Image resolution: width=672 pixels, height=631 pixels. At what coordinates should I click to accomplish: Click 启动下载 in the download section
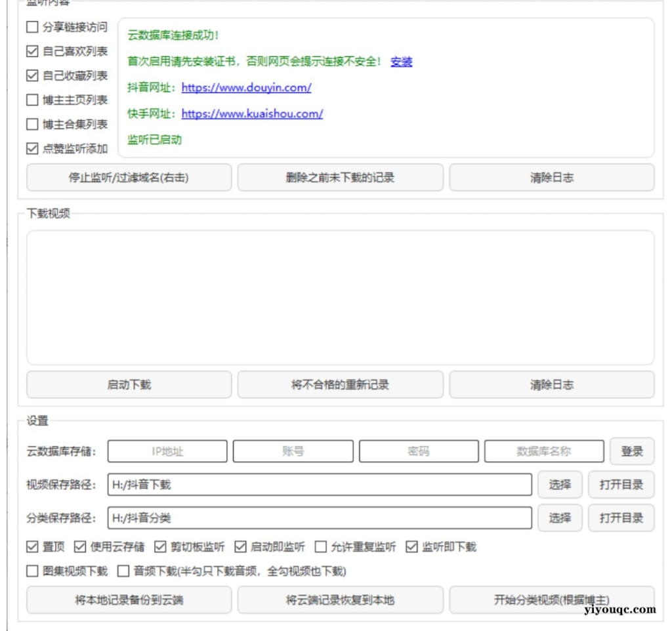[129, 385]
